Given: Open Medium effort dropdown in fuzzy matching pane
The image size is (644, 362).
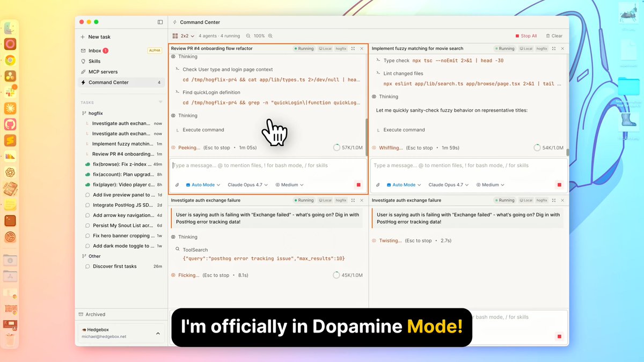Looking at the screenshot, I should (490, 185).
